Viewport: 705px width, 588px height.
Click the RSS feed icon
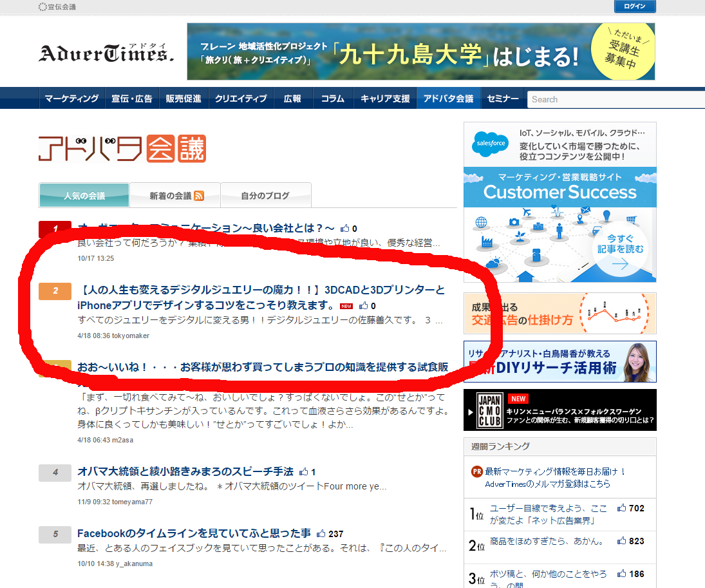199,196
